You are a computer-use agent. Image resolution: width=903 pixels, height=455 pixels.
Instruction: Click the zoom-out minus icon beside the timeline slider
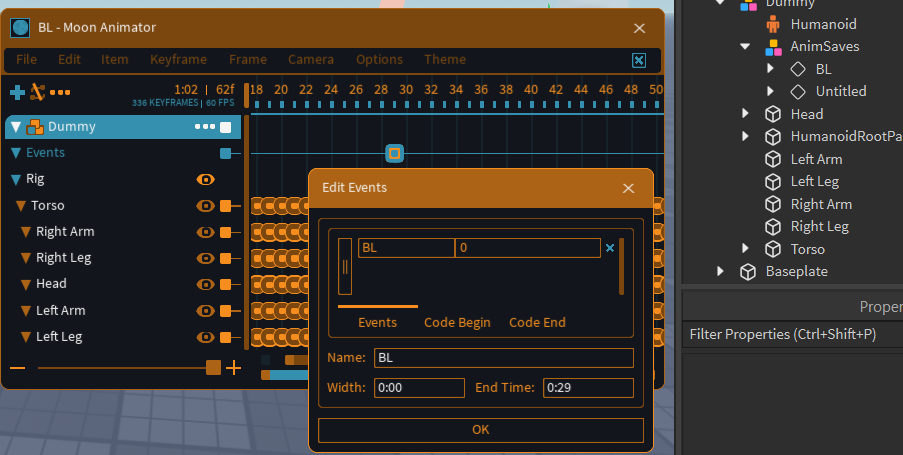click(17, 368)
